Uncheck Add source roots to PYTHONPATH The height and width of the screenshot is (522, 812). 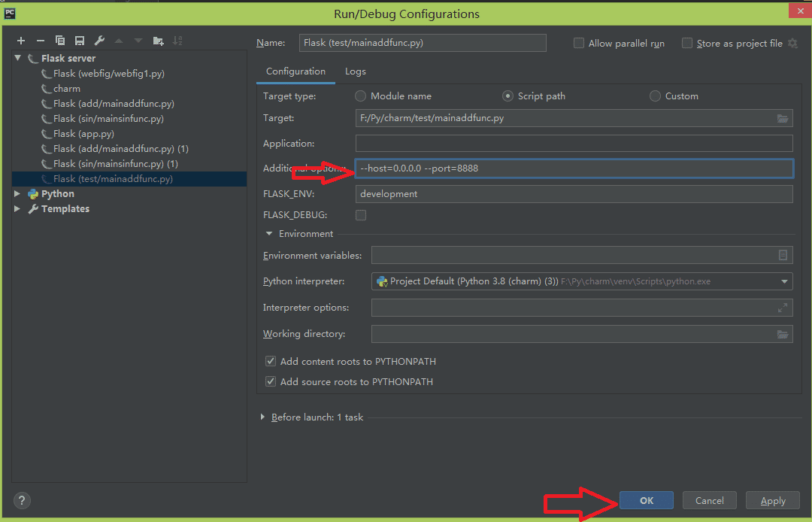(271, 382)
